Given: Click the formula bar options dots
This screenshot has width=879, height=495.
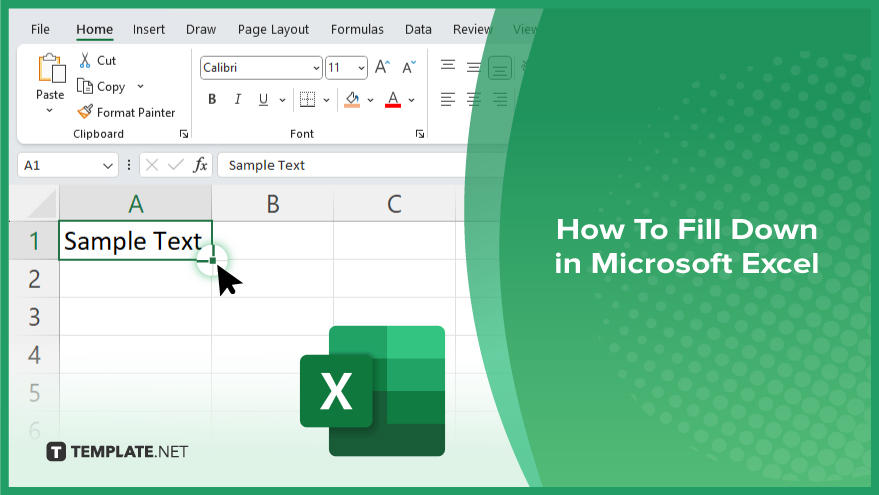Looking at the screenshot, I should coord(129,165).
